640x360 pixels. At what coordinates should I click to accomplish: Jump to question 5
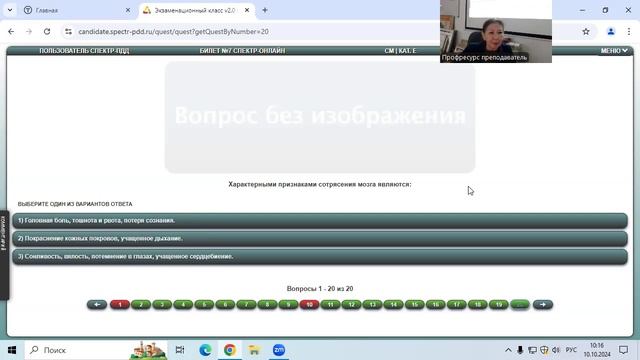tap(204, 304)
